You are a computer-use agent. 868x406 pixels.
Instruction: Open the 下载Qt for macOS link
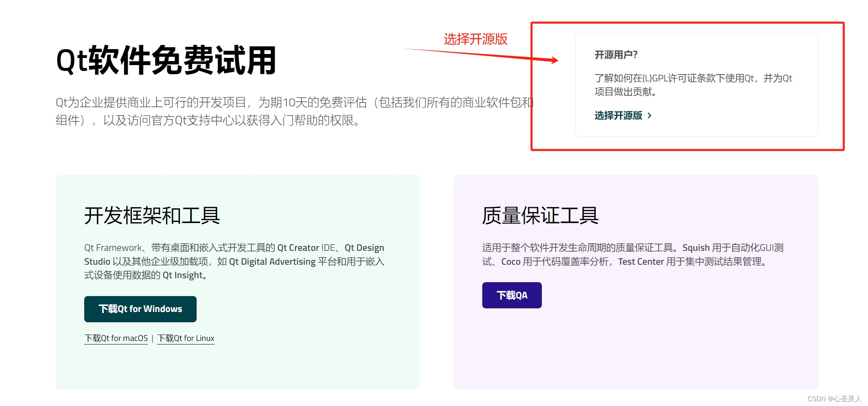(116, 338)
